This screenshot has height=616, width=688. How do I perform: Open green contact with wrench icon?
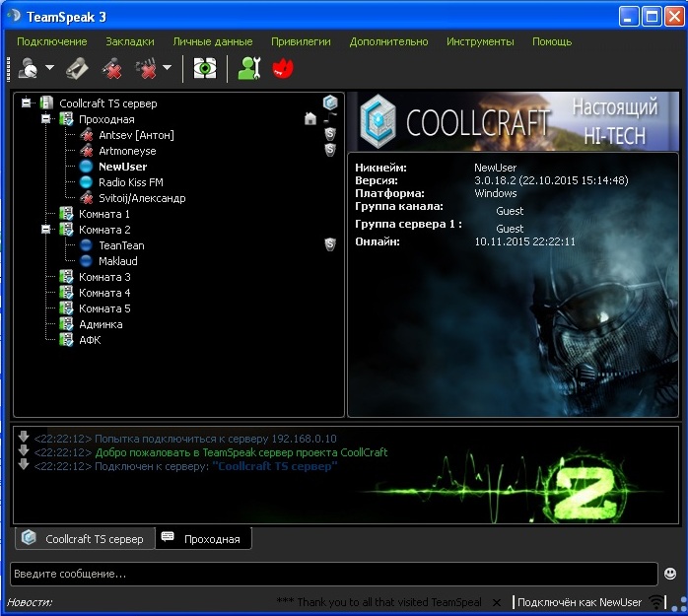click(x=249, y=68)
